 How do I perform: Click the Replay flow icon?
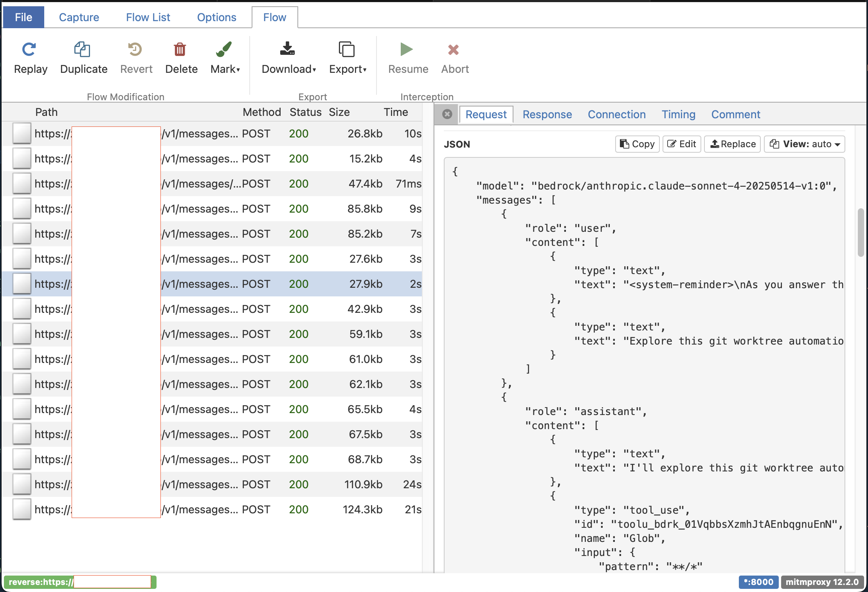tap(29, 50)
